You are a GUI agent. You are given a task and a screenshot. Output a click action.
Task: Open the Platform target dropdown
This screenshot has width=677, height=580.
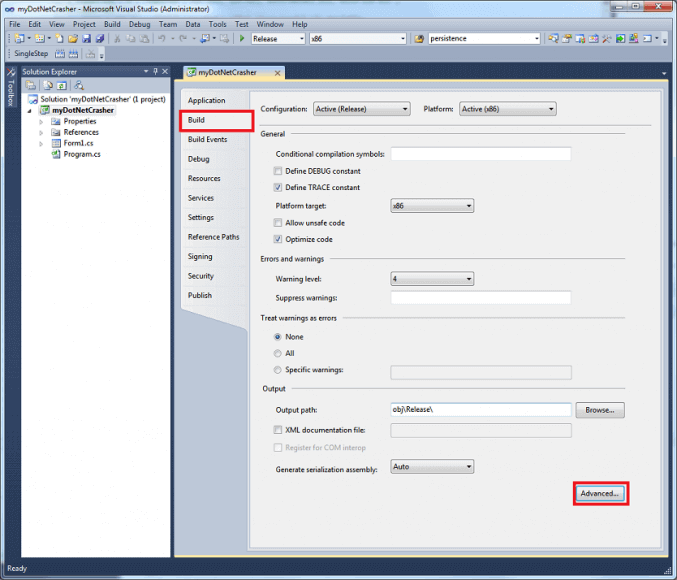[x=431, y=206]
